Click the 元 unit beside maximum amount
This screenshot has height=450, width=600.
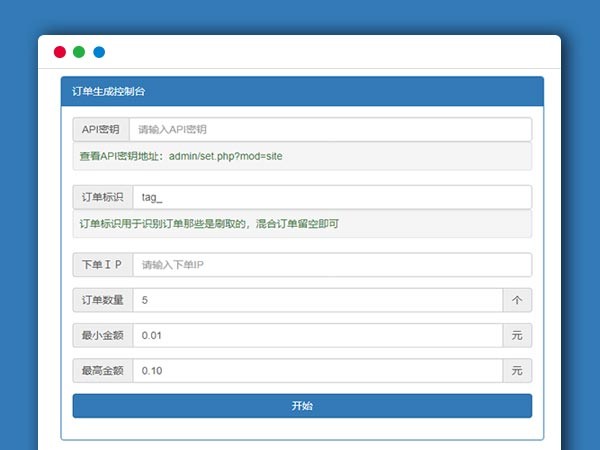pyautogui.click(x=517, y=371)
